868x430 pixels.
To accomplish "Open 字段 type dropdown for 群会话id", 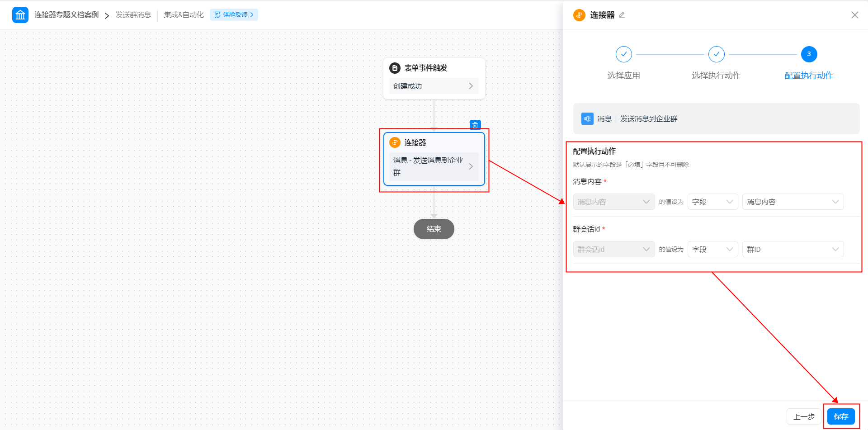I will 712,249.
